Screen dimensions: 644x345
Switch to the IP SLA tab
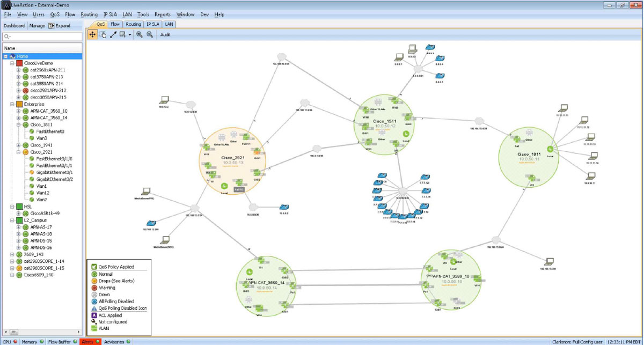[152, 24]
